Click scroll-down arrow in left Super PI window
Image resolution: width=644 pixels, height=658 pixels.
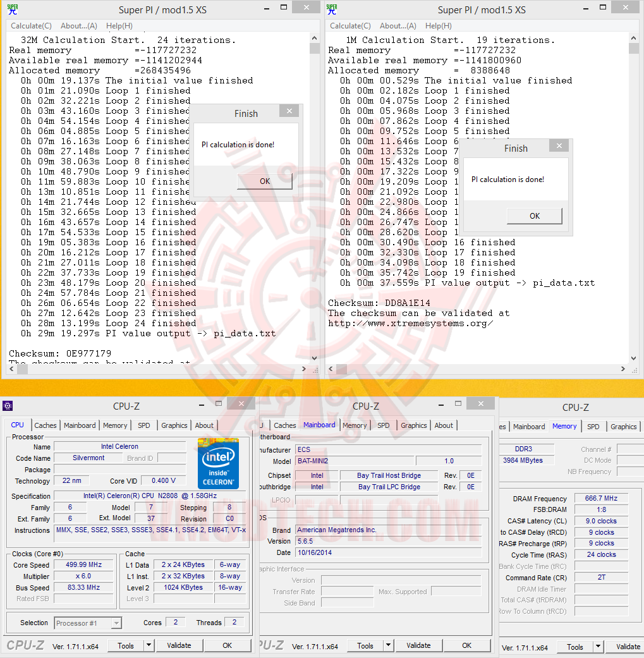[315, 358]
